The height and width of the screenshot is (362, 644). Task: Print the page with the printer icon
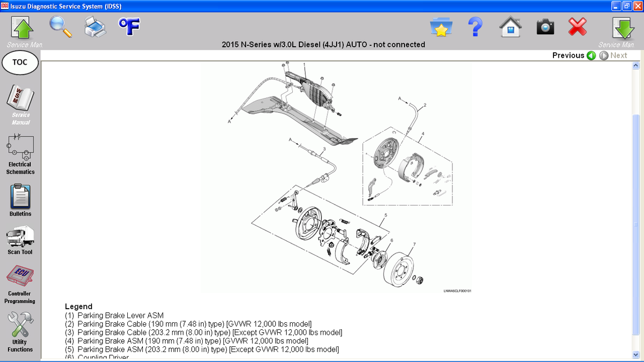tap(95, 27)
